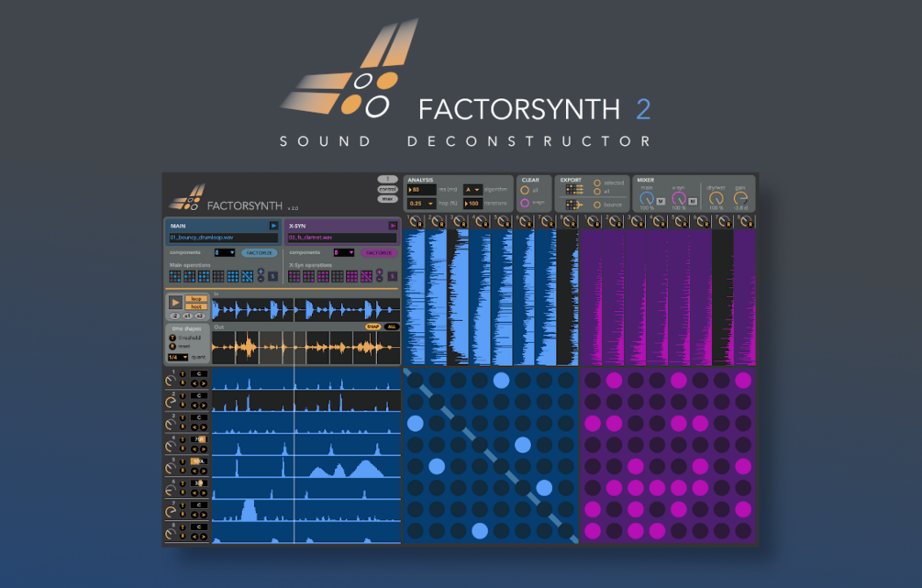Screen dimensions: 922x588
Task: Click the Main operations icon with diagonal line
Action: coord(248,276)
